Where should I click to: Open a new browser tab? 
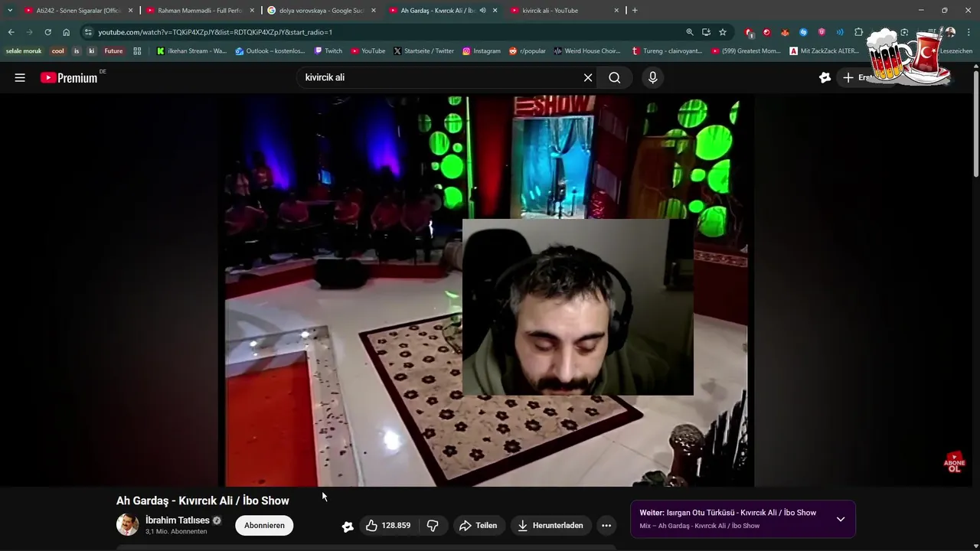(635, 11)
